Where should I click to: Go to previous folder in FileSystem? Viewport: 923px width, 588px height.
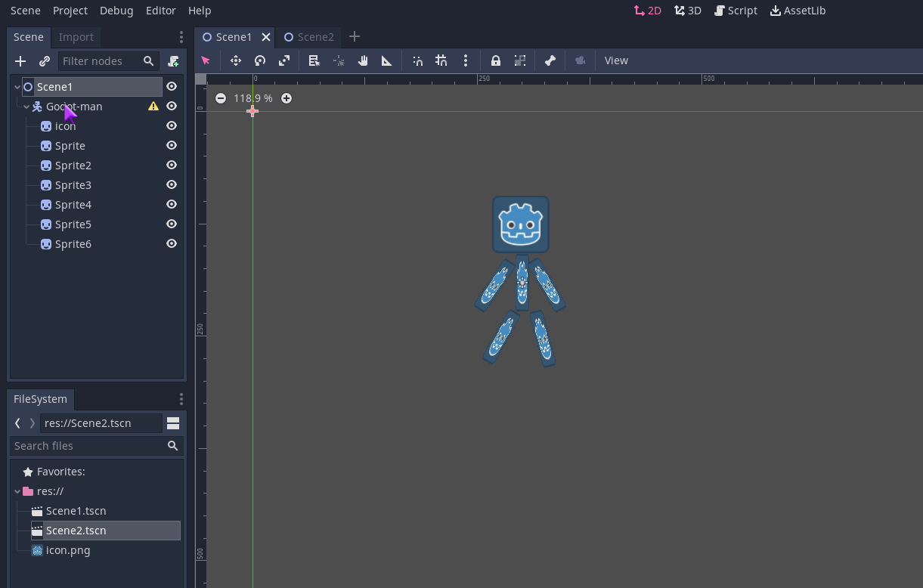tap(17, 423)
